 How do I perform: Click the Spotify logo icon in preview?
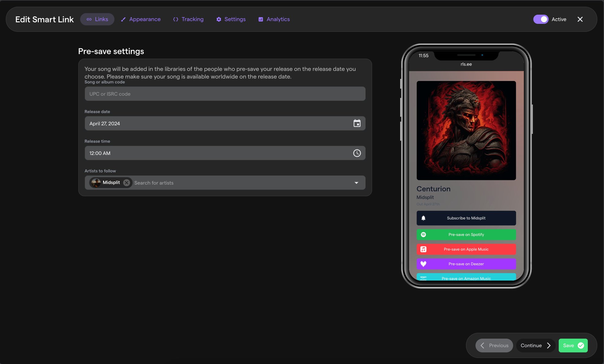pyautogui.click(x=423, y=235)
